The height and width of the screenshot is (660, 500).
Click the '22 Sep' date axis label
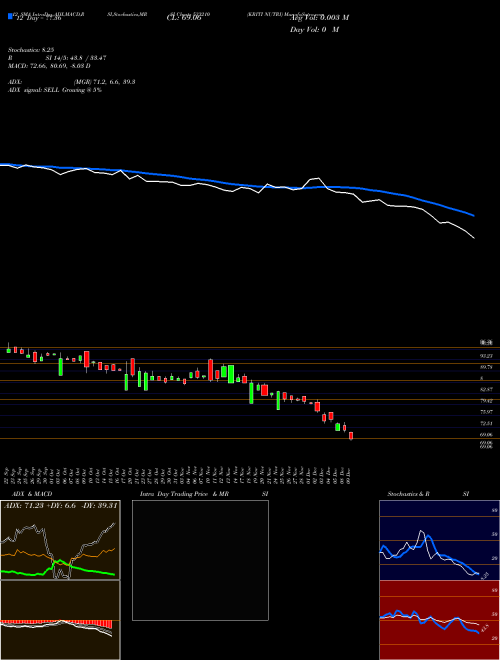[8, 474]
